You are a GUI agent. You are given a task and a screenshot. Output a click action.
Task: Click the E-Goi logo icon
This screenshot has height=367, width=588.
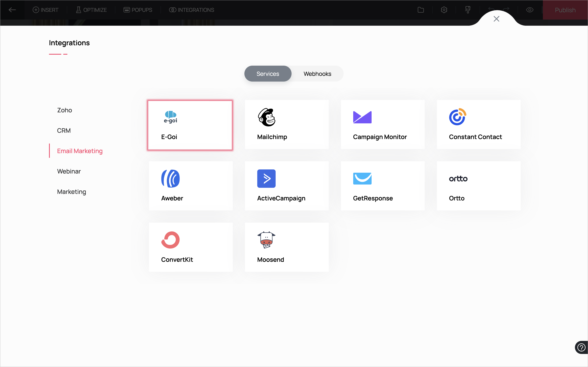170,117
